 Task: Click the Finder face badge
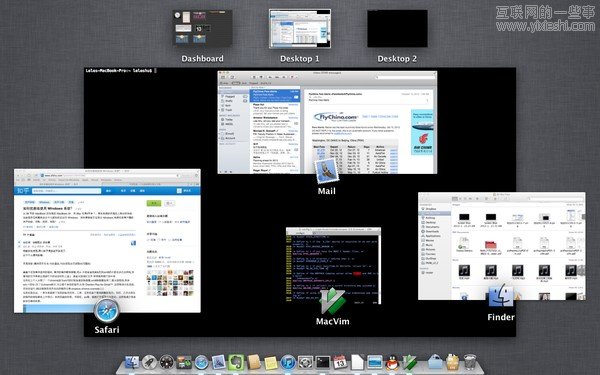point(501,297)
